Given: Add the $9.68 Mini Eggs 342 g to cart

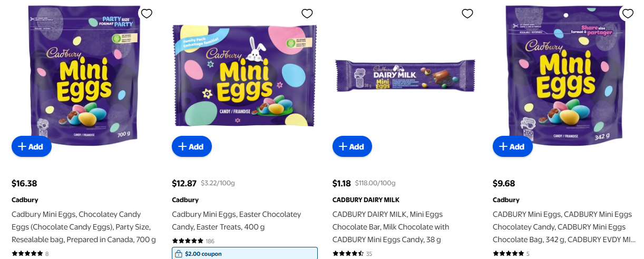Looking at the screenshot, I should (x=513, y=146).
